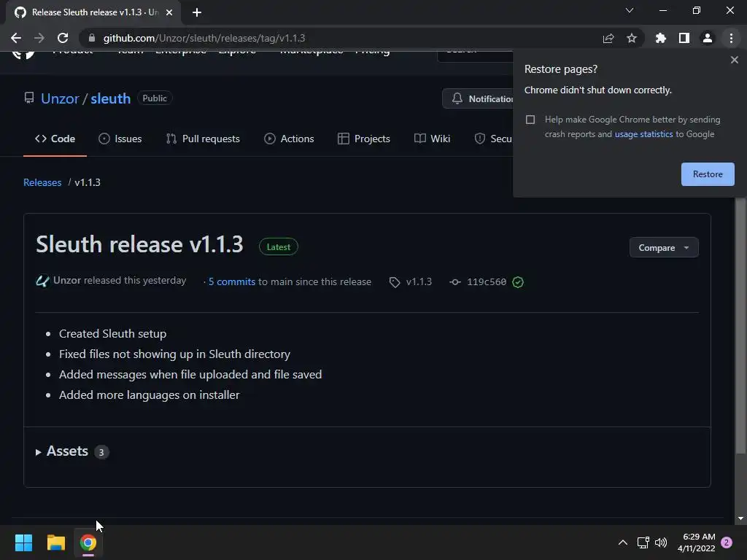The height and width of the screenshot is (560, 747).
Task: Open the Actions tab
Action: (x=289, y=139)
